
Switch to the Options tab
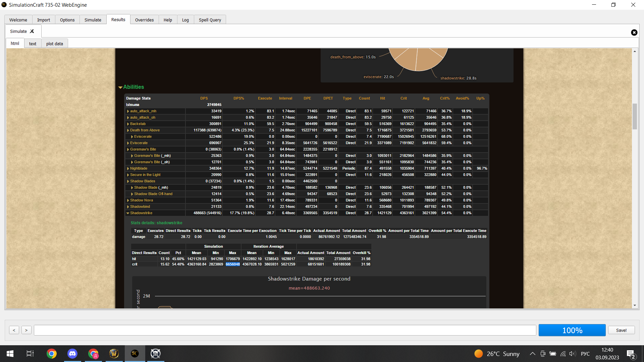pos(67,20)
